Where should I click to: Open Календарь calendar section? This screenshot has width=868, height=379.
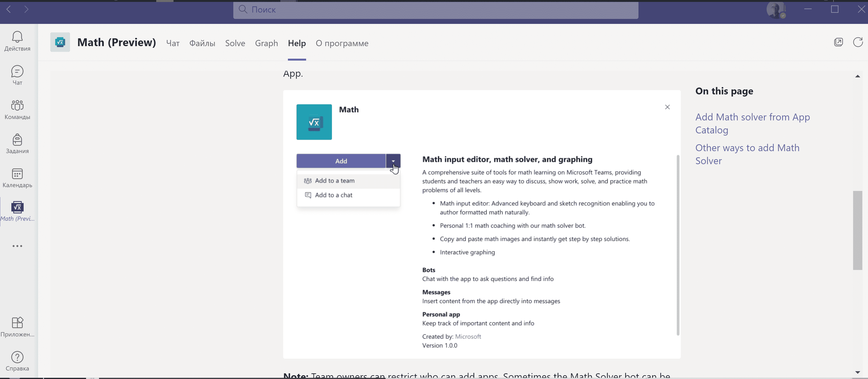[17, 178]
